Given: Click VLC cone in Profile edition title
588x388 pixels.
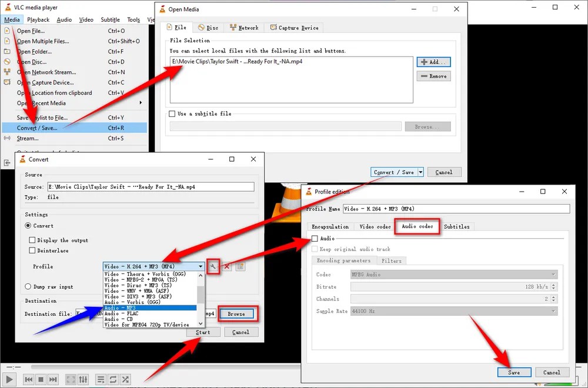Looking at the screenshot, I should pos(309,192).
